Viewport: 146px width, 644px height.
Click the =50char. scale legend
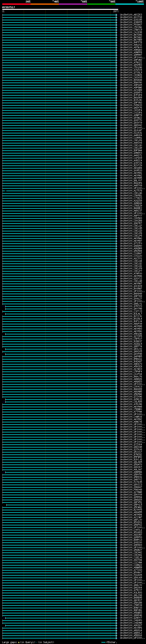pyautogui.click(x=109, y=642)
